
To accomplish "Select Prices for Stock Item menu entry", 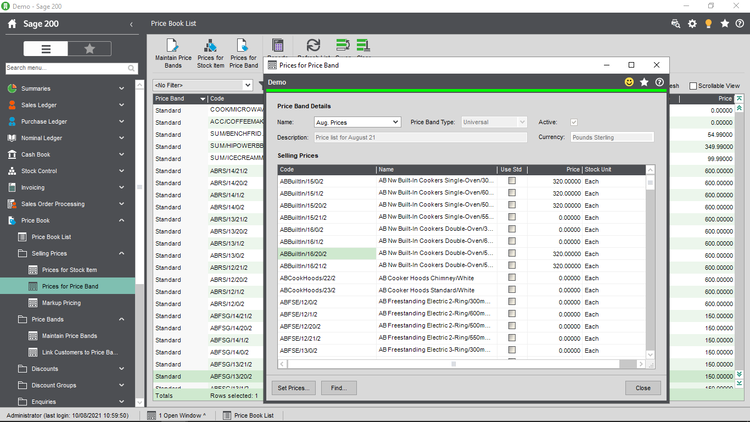I will click(69, 270).
